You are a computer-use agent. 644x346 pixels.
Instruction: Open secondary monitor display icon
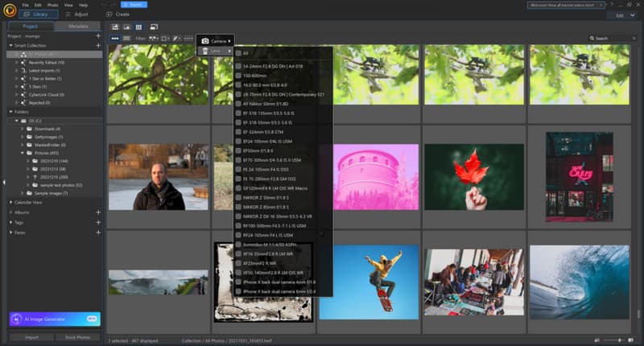tap(153, 27)
